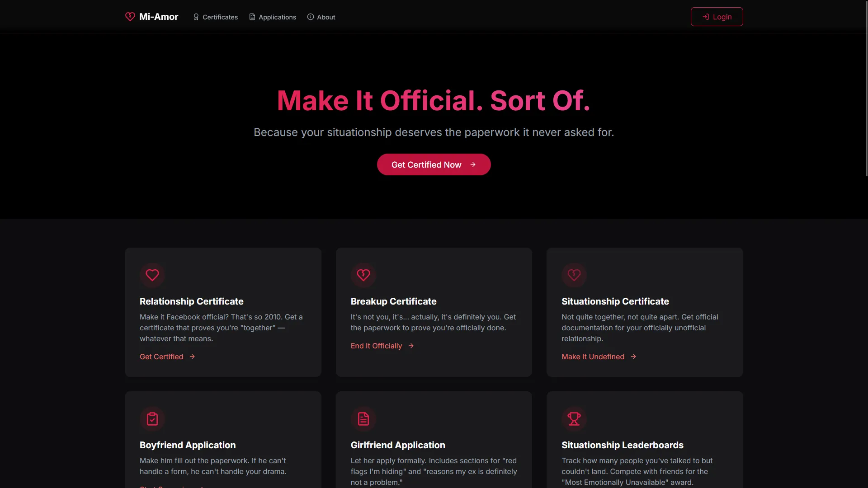
Task: Click the heart icon on Relationship Certificate card
Action: (x=152, y=275)
